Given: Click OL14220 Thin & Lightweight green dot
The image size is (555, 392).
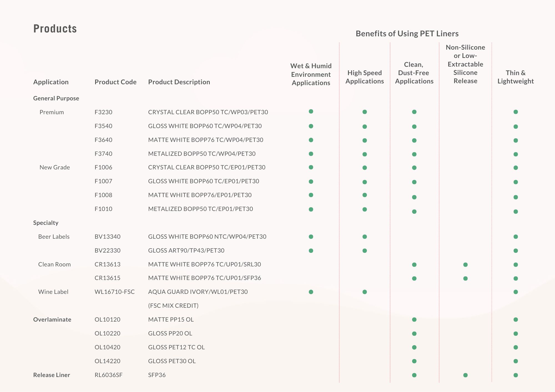Looking at the screenshot, I should click(516, 361).
